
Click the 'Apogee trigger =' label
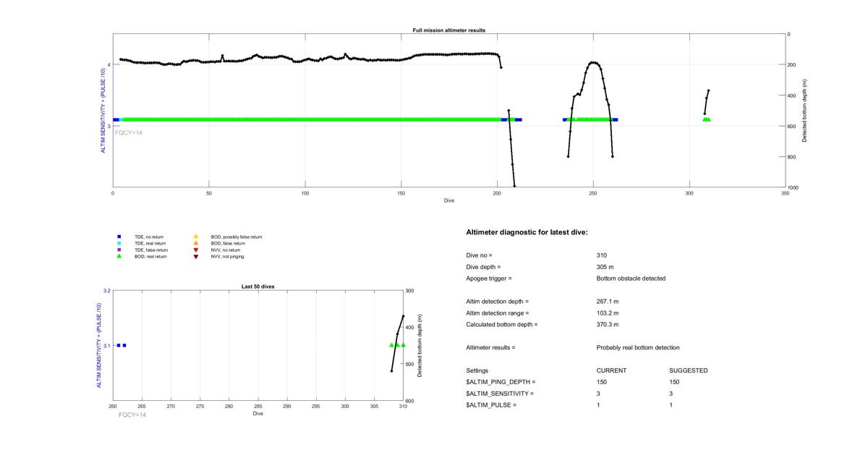[489, 279]
